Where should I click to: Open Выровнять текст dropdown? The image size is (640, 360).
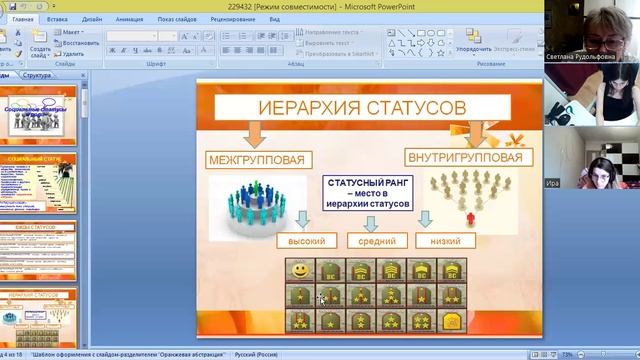click(x=325, y=43)
